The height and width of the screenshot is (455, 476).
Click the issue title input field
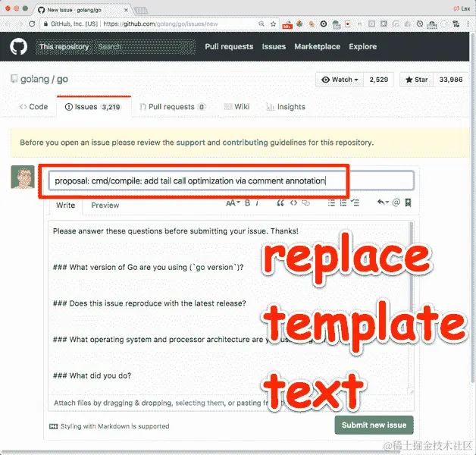(x=231, y=180)
